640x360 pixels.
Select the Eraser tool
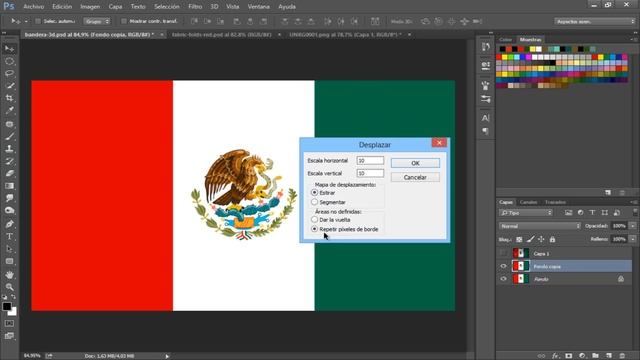[9, 173]
